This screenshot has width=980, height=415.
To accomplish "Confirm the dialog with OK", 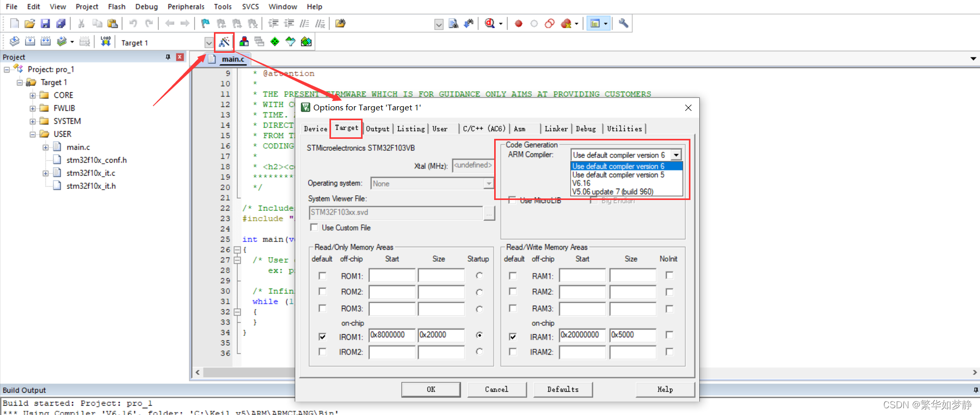I will (x=431, y=389).
